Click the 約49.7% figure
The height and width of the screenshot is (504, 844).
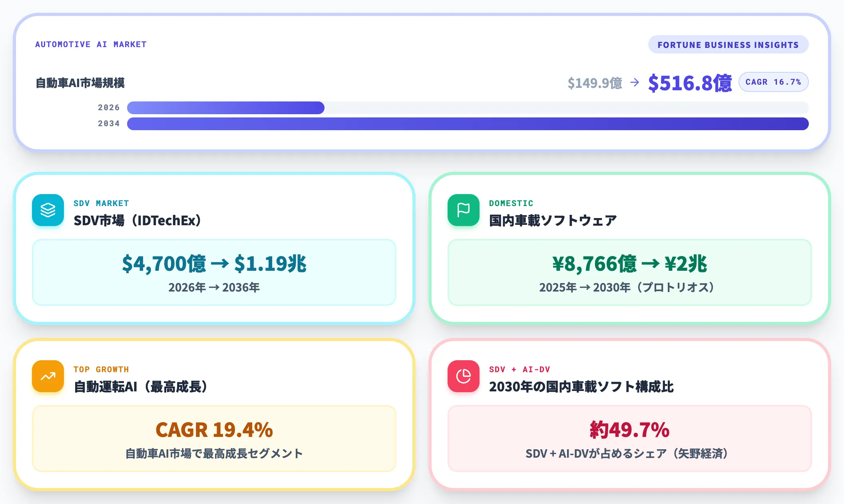pos(630,430)
